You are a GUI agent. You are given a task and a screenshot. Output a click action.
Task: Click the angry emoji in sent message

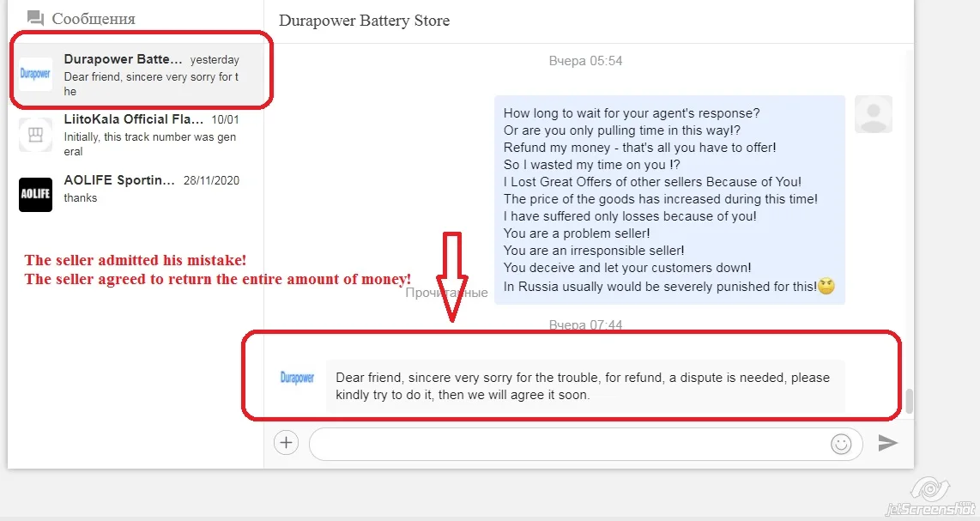tap(826, 287)
